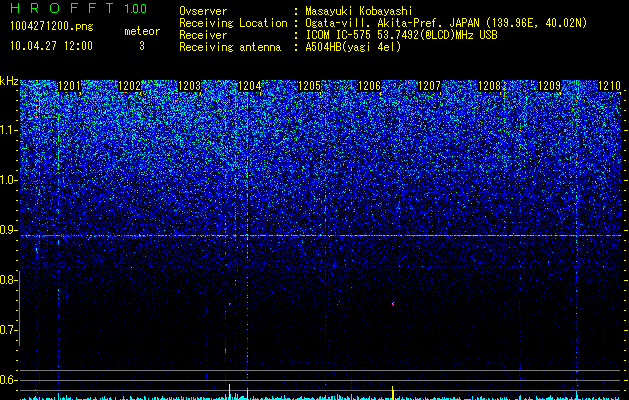Click the 1.0 kHz axis label
This screenshot has height=400, width=629.
[8, 180]
